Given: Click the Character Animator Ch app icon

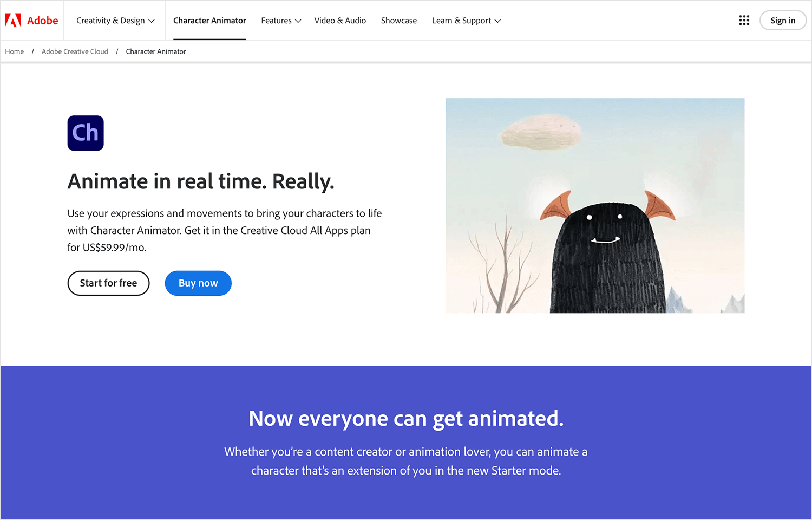Looking at the screenshot, I should (x=86, y=133).
